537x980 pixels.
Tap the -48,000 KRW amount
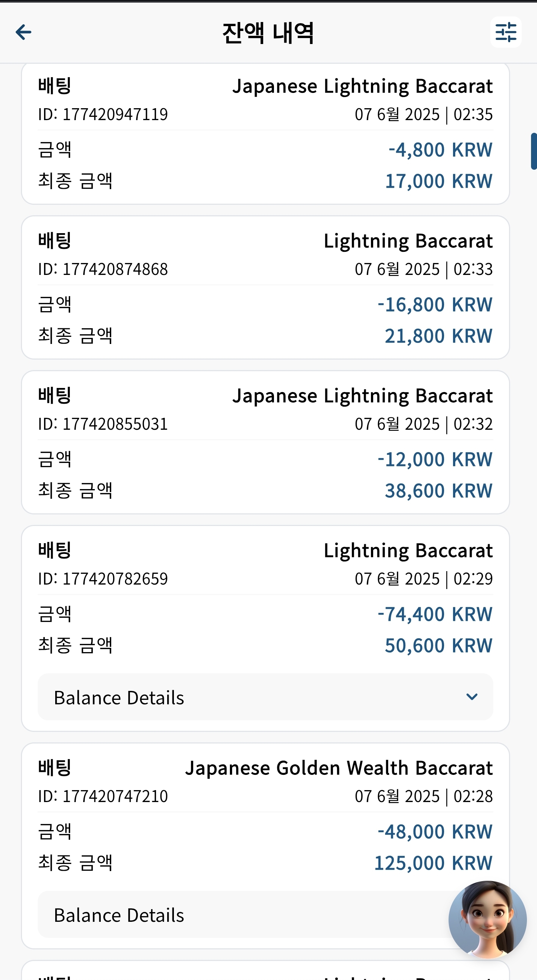(435, 832)
